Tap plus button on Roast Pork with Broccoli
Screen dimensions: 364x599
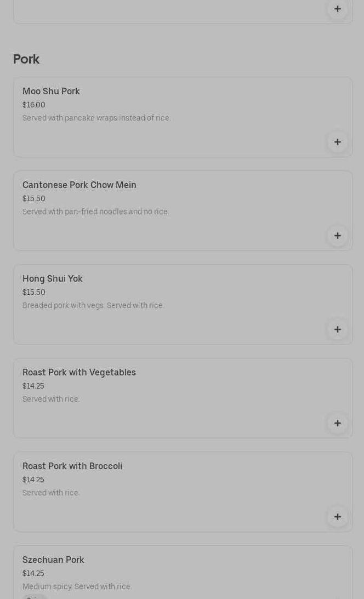point(337,517)
